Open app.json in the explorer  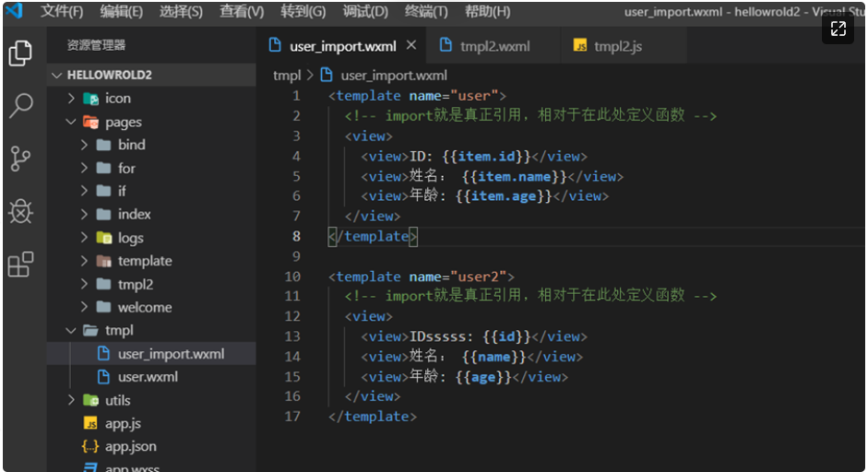[130, 446]
